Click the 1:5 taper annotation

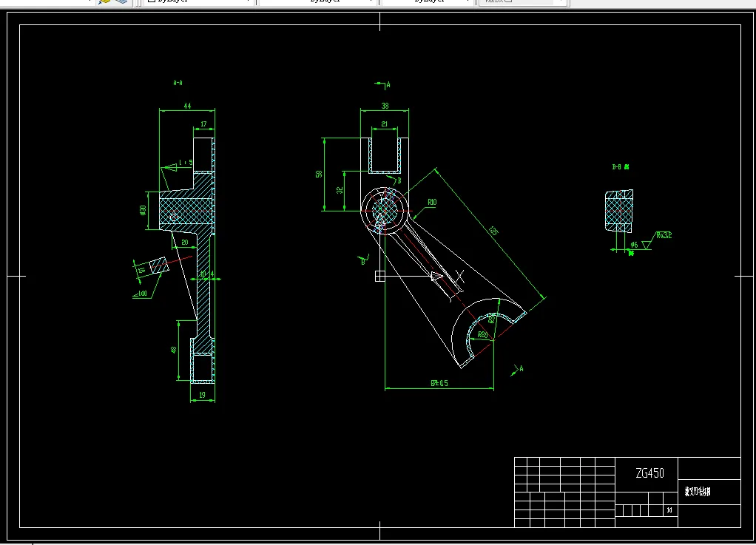pos(186,163)
